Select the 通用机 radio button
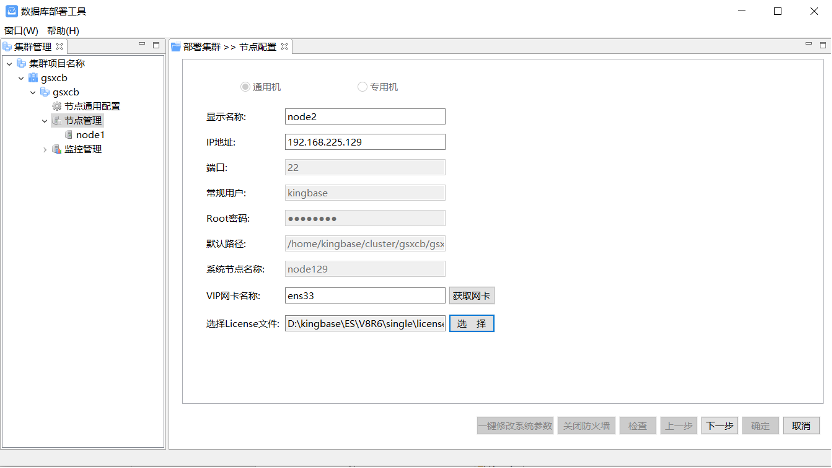Image resolution: width=832 pixels, height=468 pixels. (x=245, y=86)
